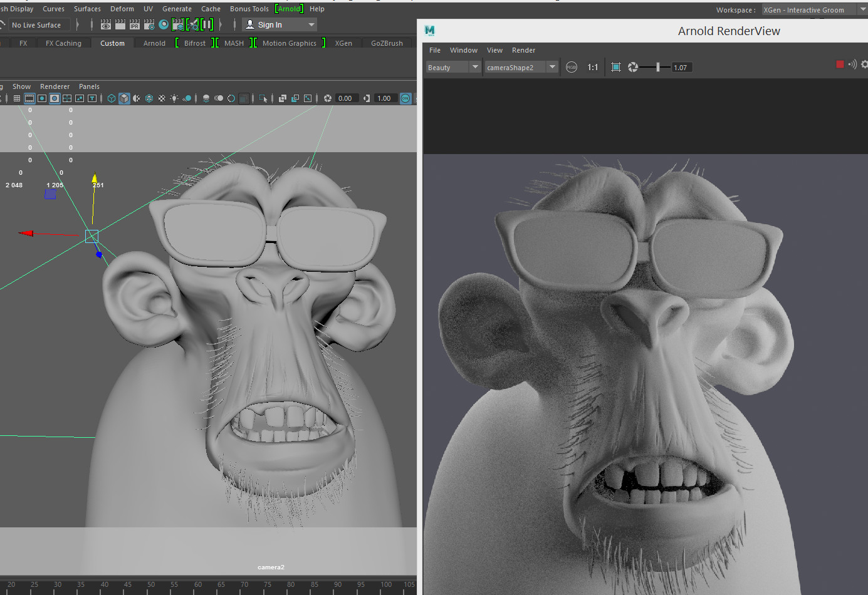Switch to MASH shelf tab
868x595 pixels.
click(x=234, y=43)
